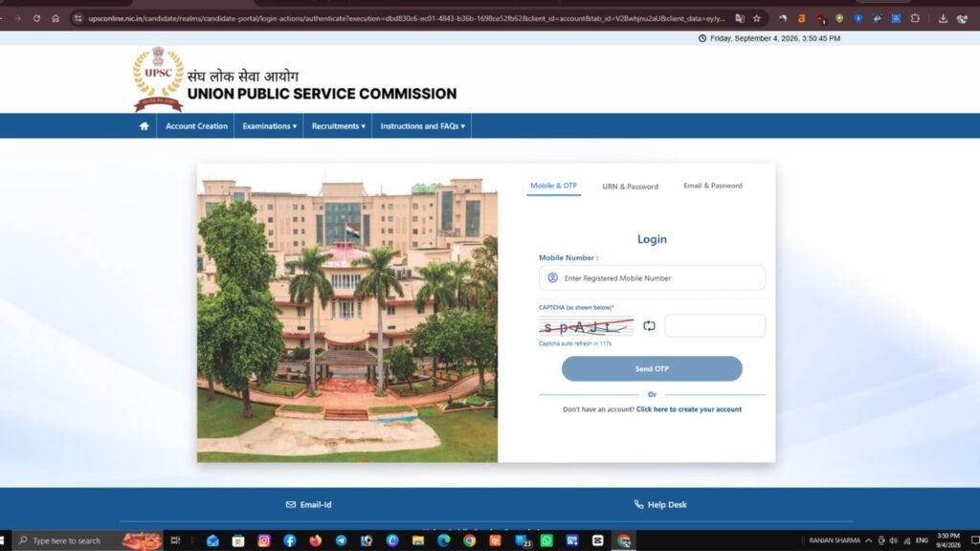Viewport: 980px width, 551px height.
Task: Click the browser forward arrow
Action: [17, 19]
